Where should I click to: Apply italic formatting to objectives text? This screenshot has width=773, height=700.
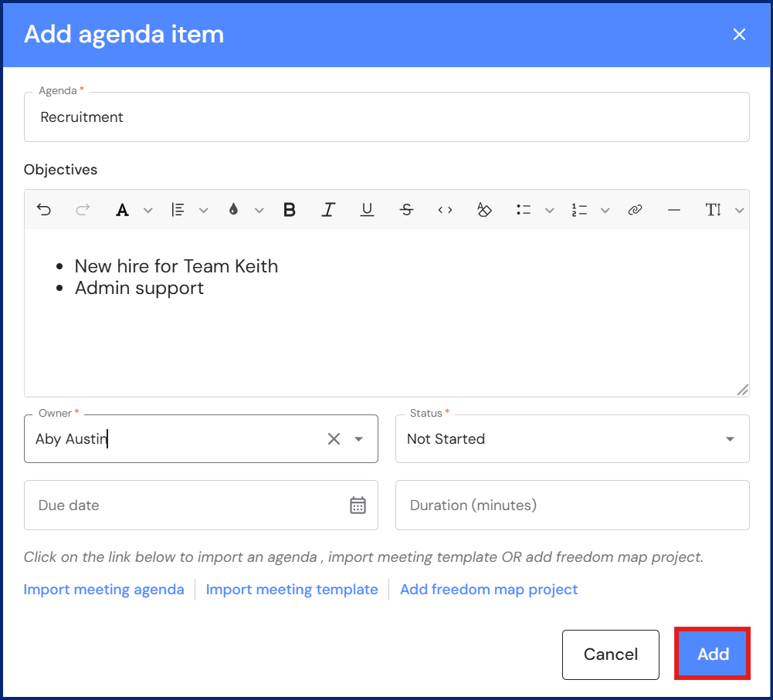(x=329, y=210)
